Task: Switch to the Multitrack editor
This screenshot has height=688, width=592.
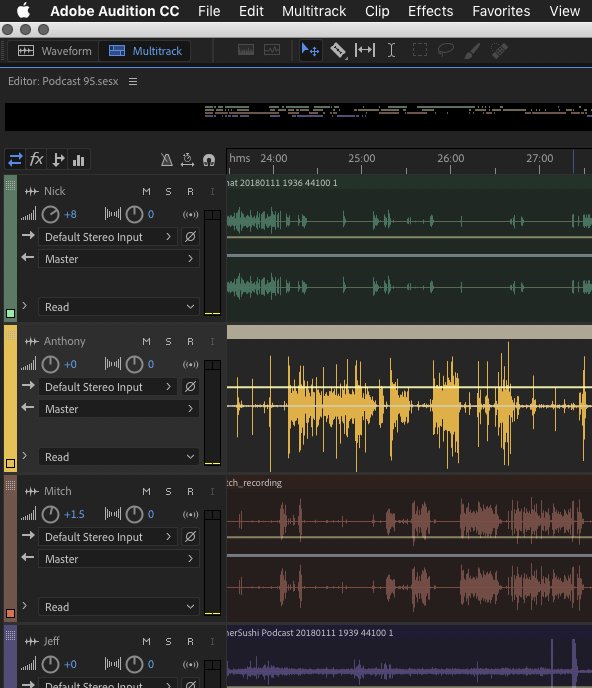Action: pos(145,51)
